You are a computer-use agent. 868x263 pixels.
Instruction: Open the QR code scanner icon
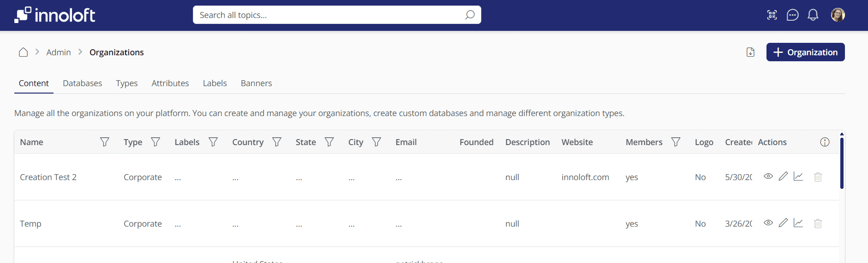pos(772,15)
